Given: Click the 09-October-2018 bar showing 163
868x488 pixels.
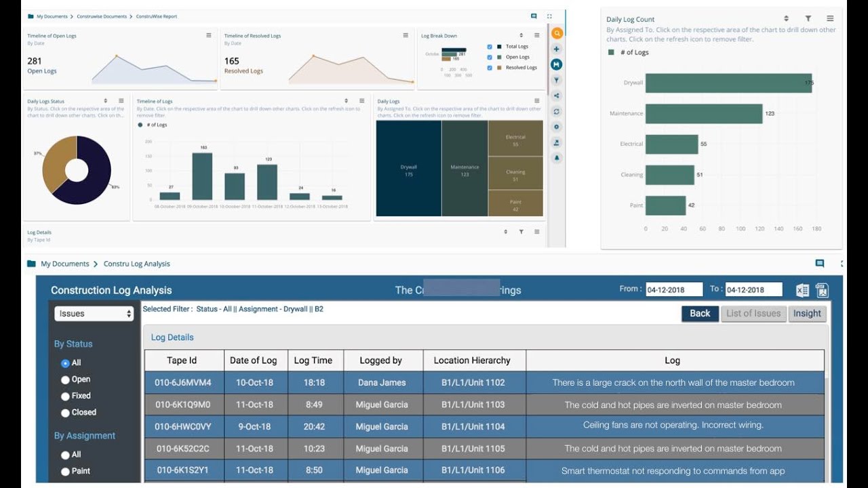Looking at the screenshot, I should 202,176.
